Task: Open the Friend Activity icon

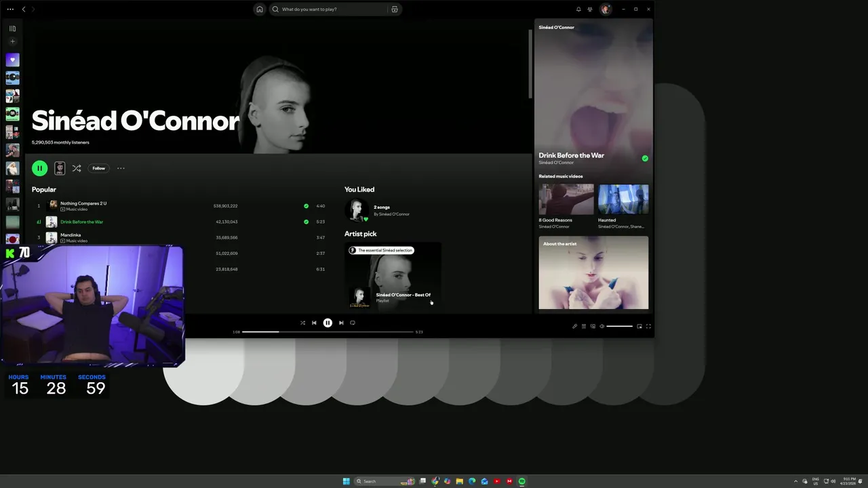Action: [x=590, y=9]
